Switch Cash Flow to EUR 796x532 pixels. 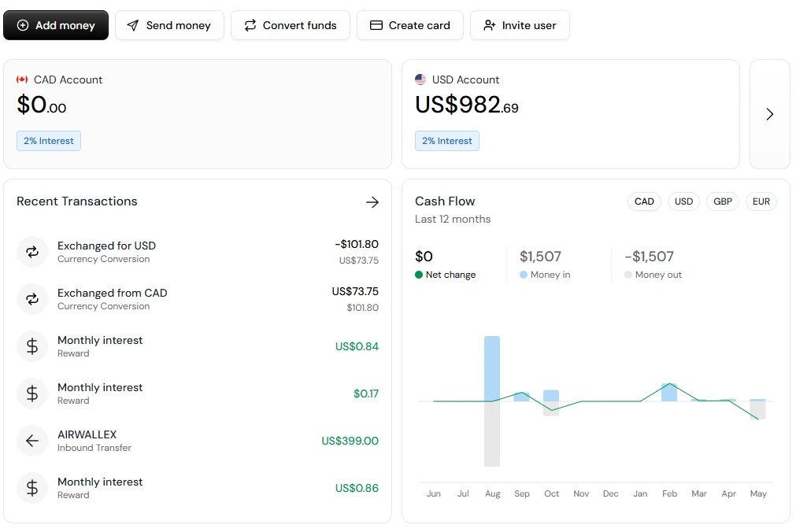[x=761, y=201]
